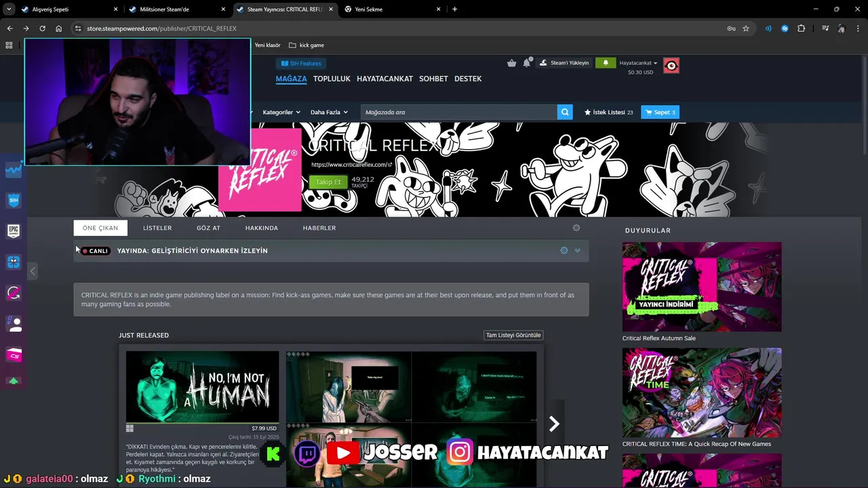Open the DESTEK support menu
The image size is (868, 488).
(x=468, y=79)
